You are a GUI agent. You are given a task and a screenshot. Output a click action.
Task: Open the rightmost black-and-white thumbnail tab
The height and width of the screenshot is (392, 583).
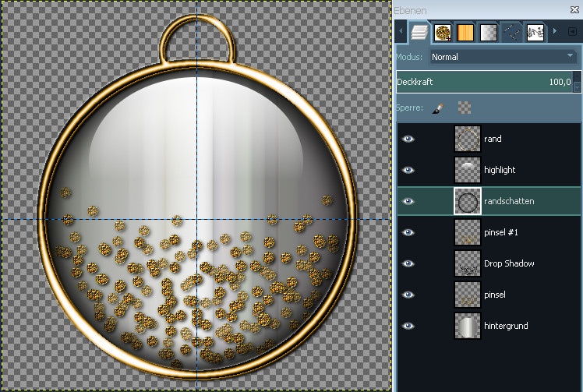pyautogui.click(x=535, y=32)
